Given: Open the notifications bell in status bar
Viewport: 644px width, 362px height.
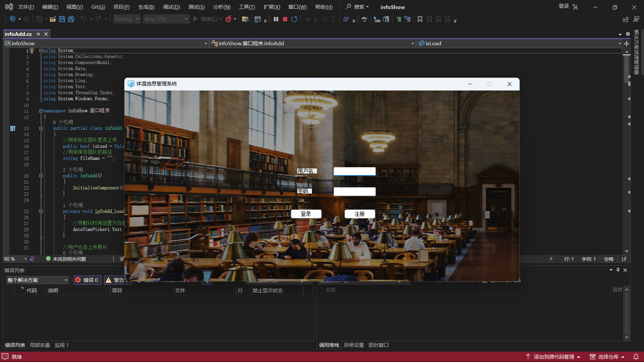Looking at the screenshot, I should pyautogui.click(x=636, y=357).
